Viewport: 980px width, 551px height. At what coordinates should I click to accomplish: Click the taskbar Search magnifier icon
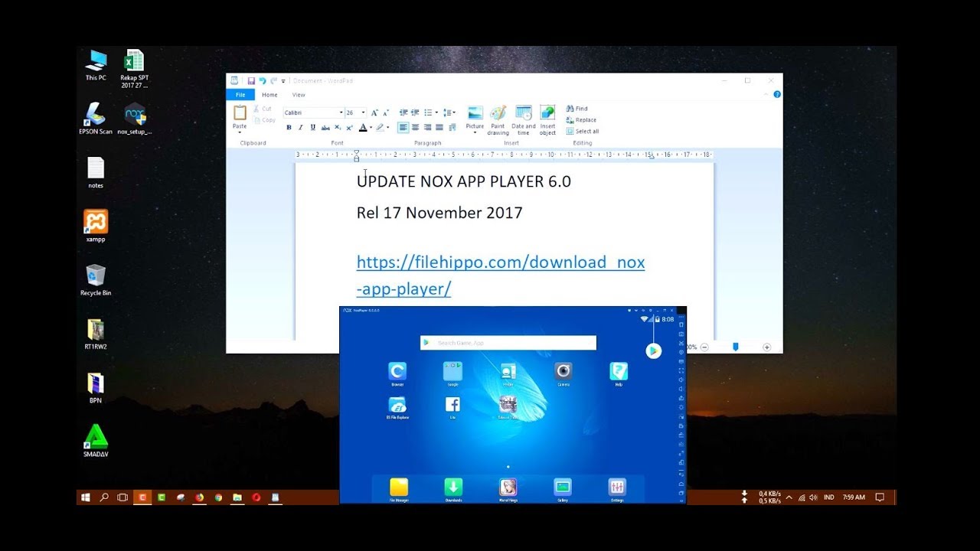tap(104, 497)
